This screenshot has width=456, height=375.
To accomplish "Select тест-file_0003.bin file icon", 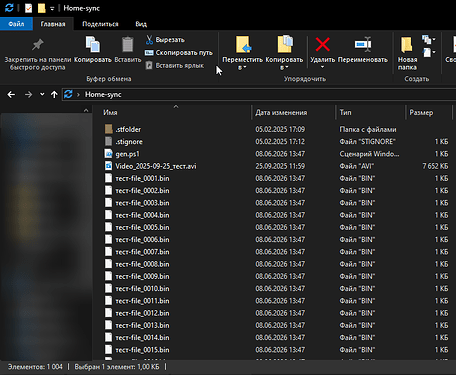I will coord(109,203).
